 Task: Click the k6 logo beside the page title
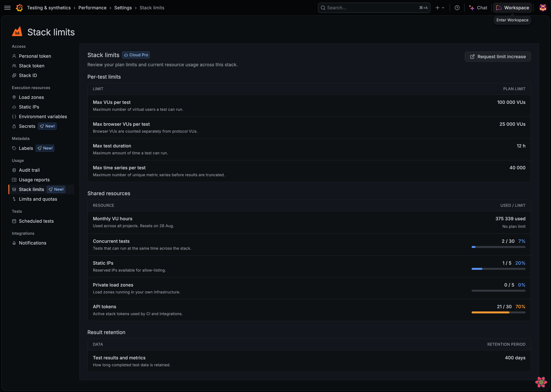[17, 32]
